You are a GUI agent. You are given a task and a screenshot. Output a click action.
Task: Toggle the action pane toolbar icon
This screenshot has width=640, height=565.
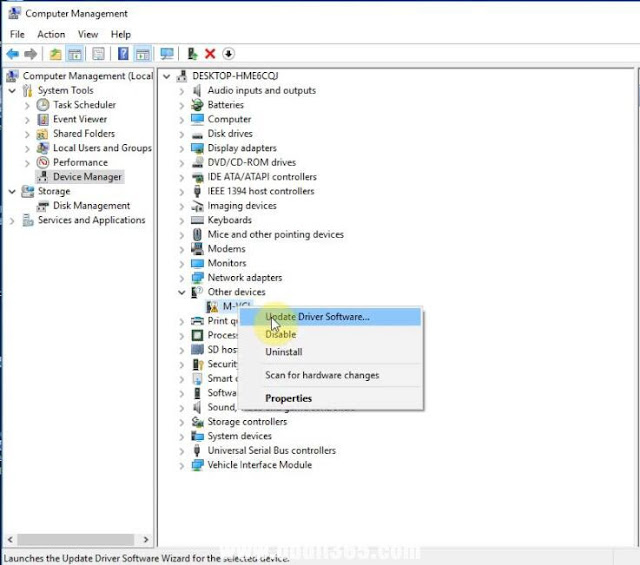tap(142, 54)
